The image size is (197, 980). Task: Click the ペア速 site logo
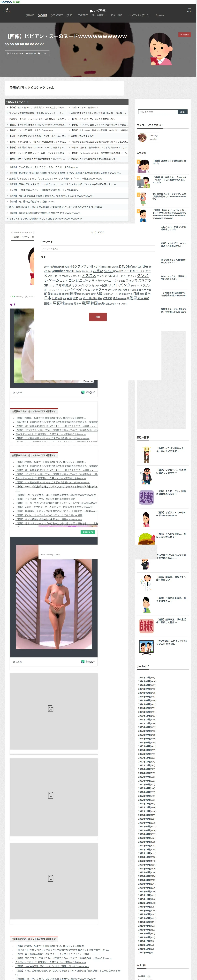pos(98,10)
